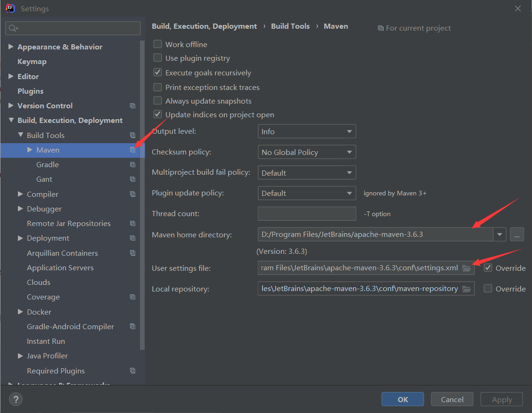Image resolution: width=532 pixels, height=413 pixels.
Task: Click browse ellipsis button for Maven home
Action: tap(517, 235)
